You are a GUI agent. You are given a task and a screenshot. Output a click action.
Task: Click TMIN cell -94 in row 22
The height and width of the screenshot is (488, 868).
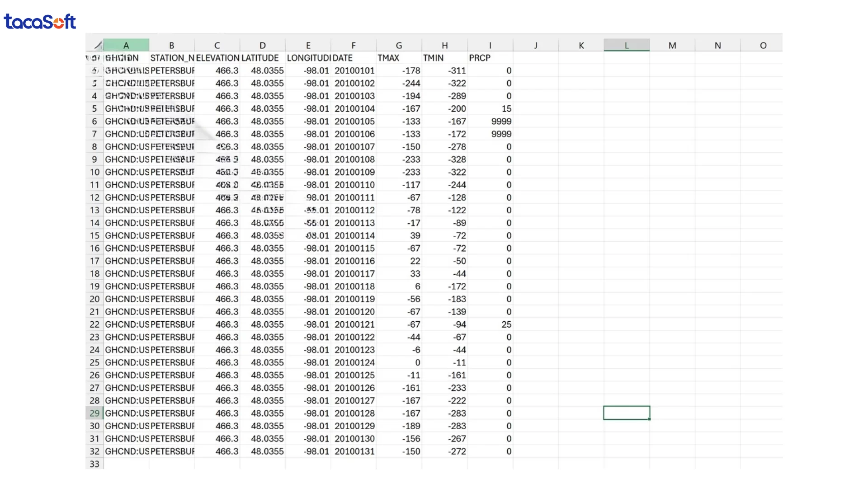click(x=445, y=324)
